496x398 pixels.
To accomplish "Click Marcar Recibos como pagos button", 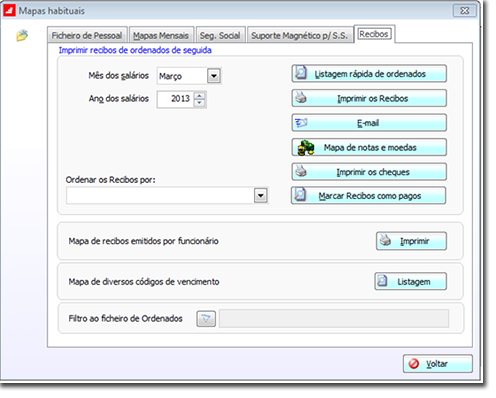I will (x=368, y=195).
